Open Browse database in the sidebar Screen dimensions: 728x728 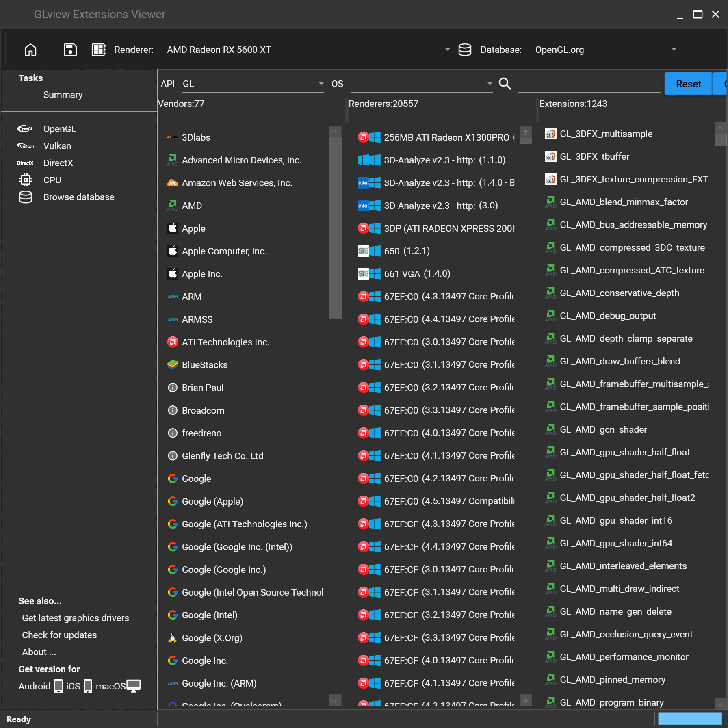pyautogui.click(x=79, y=197)
